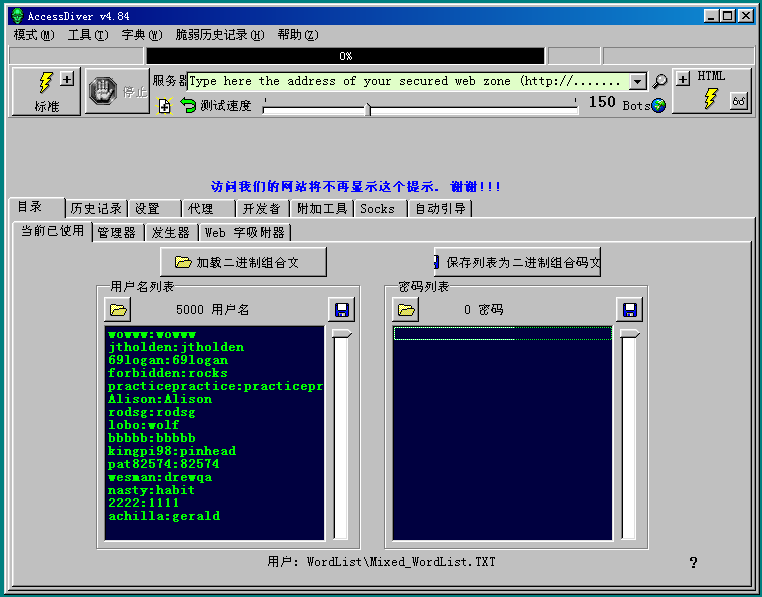The image size is (762, 597).
Task: Click the Stop hand button
Action: tap(117, 91)
